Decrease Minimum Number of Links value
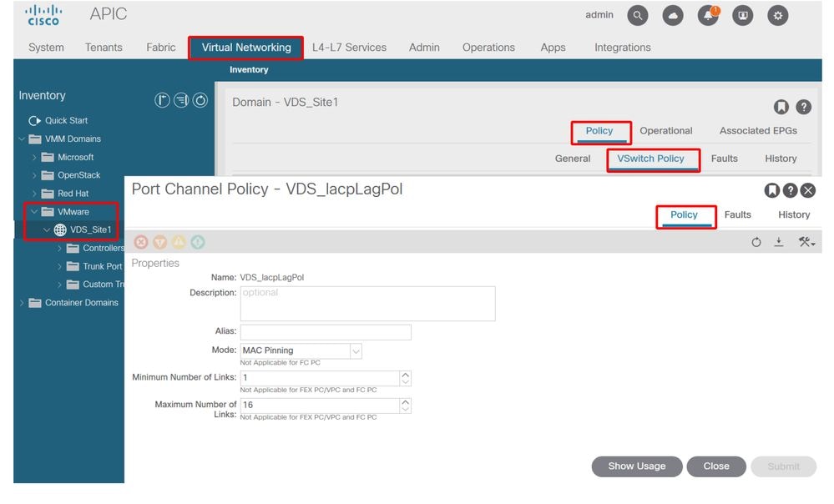 [405, 381]
